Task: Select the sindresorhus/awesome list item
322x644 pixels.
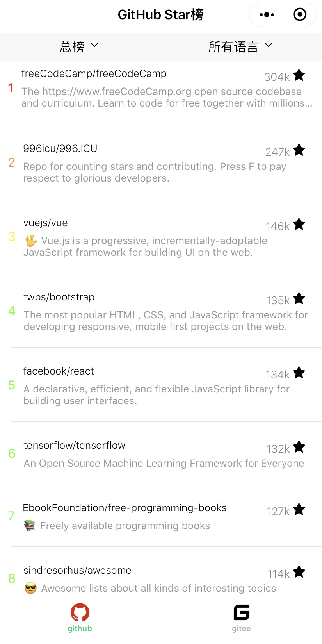Action: pos(77,570)
